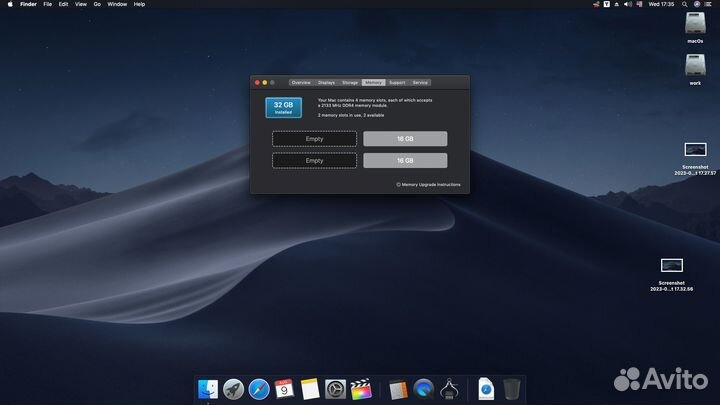Select the Memory tab
720x405 pixels.
pyautogui.click(x=373, y=83)
